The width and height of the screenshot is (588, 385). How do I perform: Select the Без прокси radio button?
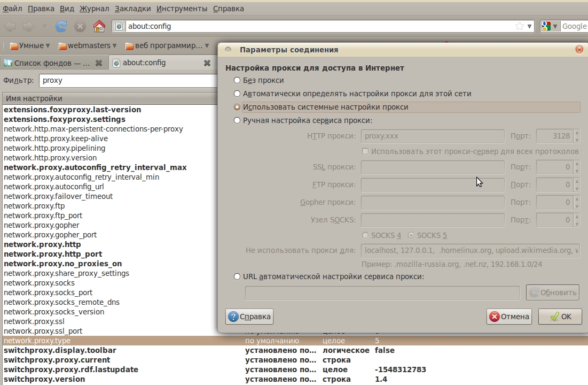click(237, 80)
